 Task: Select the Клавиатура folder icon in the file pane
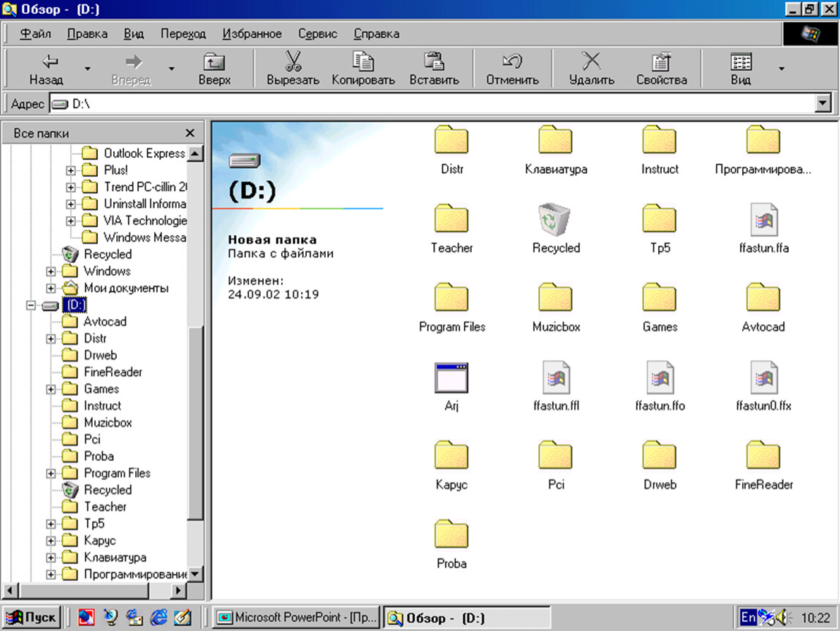[556, 139]
